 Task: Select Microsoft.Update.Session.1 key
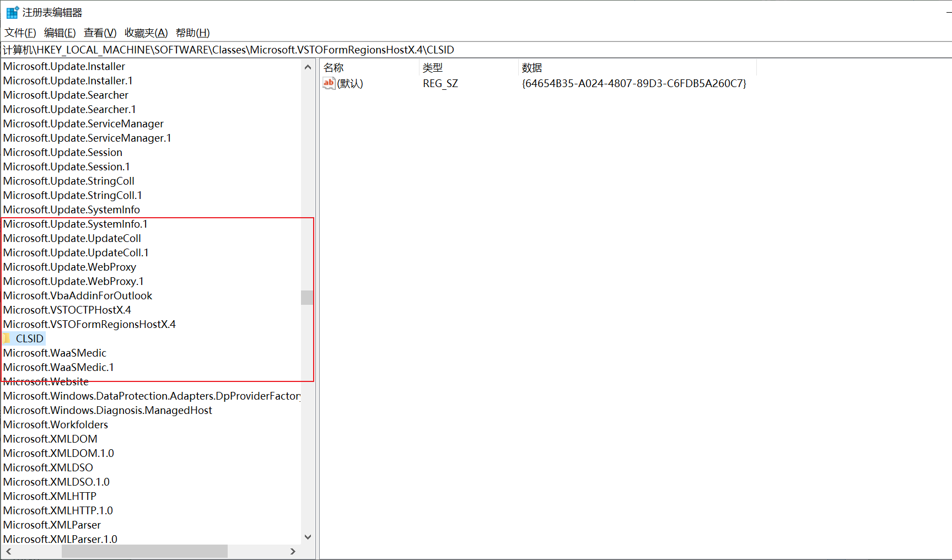pos(67,166)
